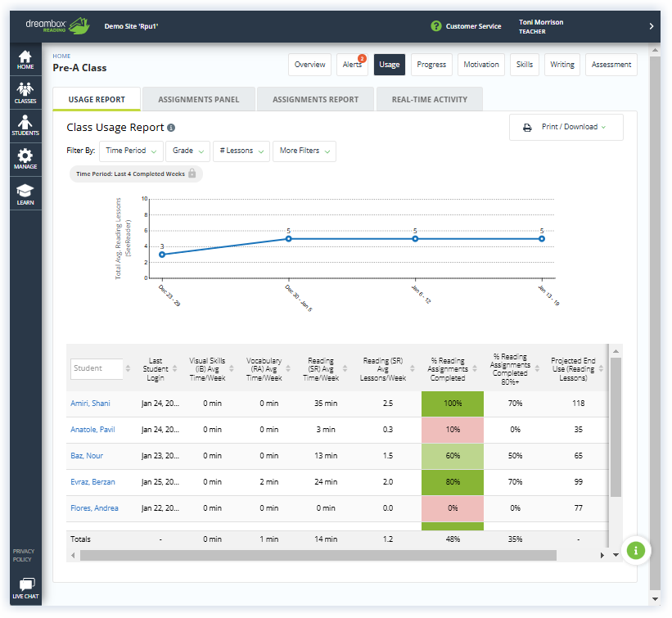The width and height of the screenshot is (672, 618).
Task: Select the CLASSES icon in the sidebar
Action: coord(25,92)
